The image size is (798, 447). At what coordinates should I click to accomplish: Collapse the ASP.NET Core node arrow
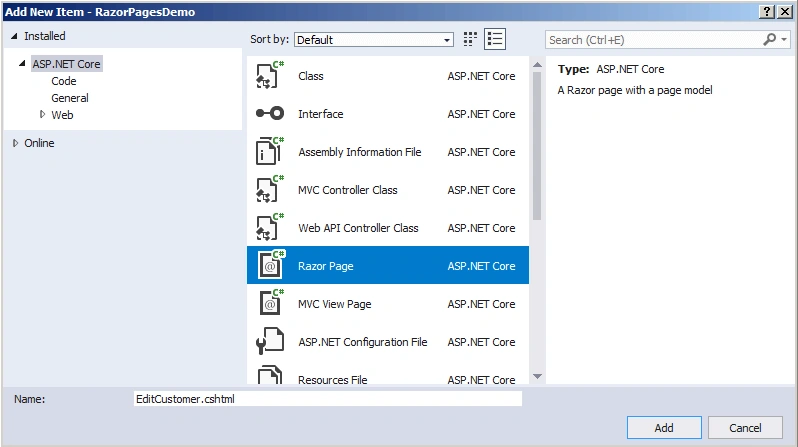click(22, 64)
